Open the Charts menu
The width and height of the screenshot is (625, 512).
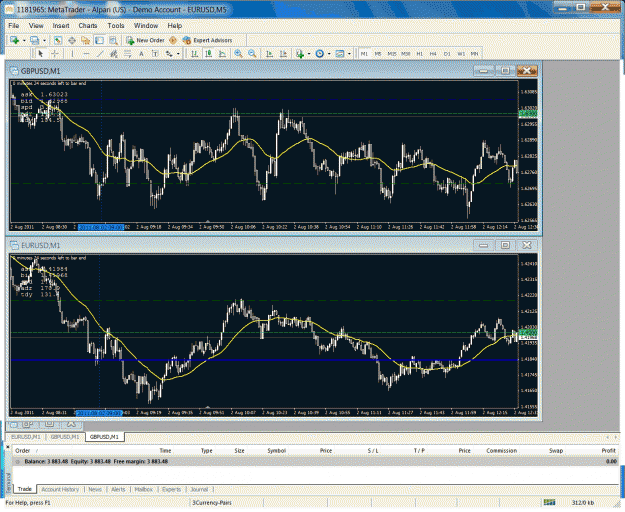[x=88, y=26]
